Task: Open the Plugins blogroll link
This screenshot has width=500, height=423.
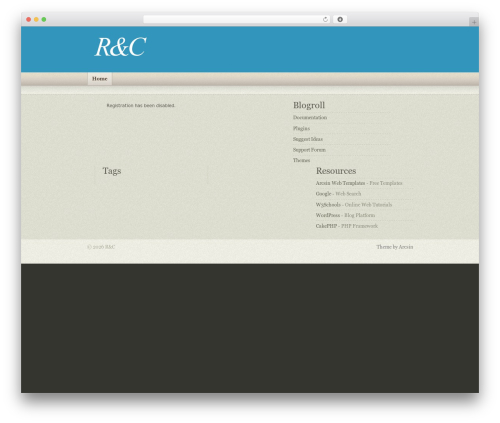Action: 301,128
